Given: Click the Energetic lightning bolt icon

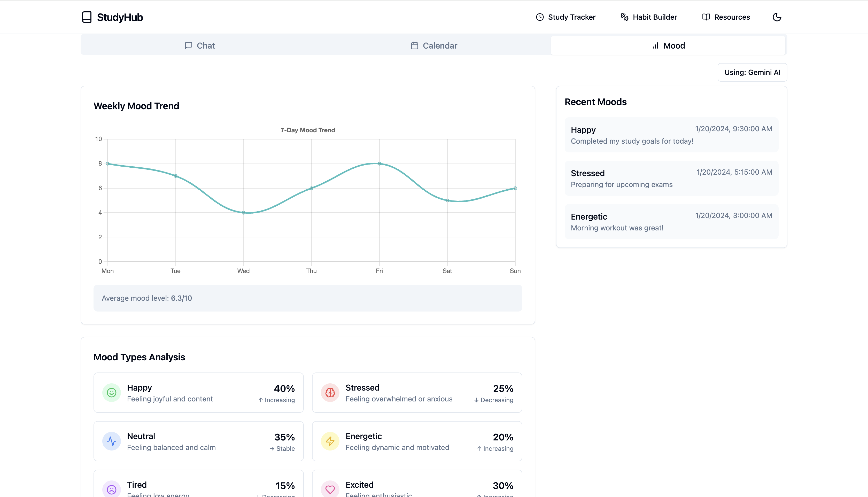Looking at the screenshot, I should 330,441.
